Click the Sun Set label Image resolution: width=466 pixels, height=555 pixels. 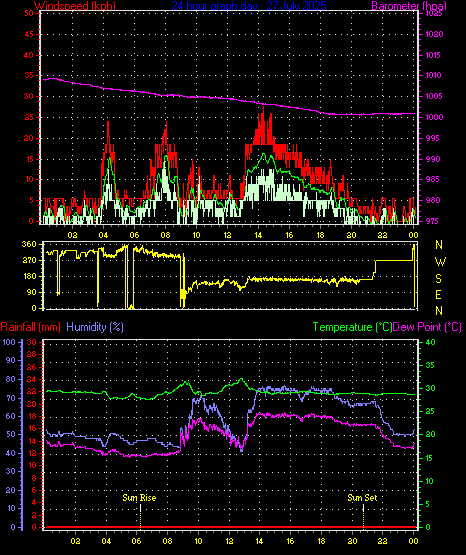click(362, 498)
